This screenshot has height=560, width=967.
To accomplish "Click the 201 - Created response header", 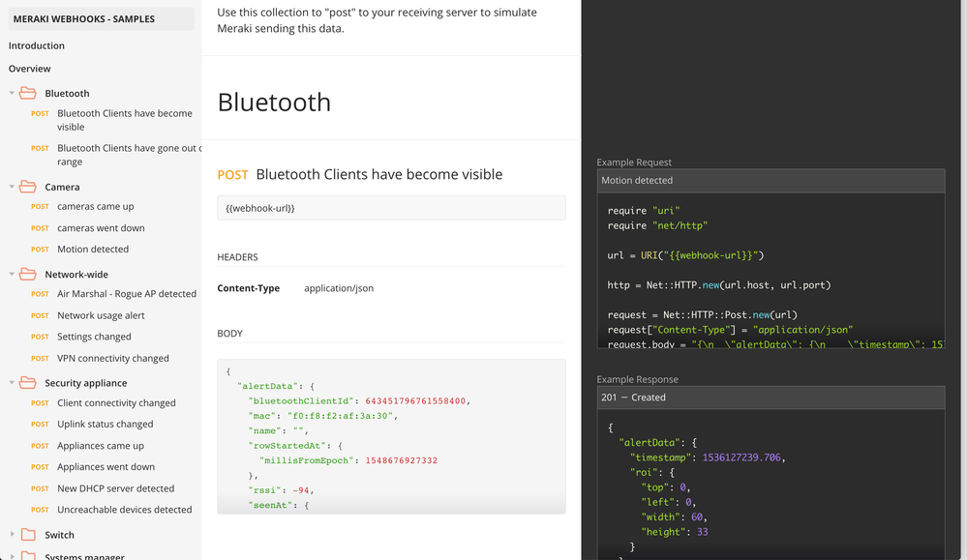I will [x=771, y=398].
